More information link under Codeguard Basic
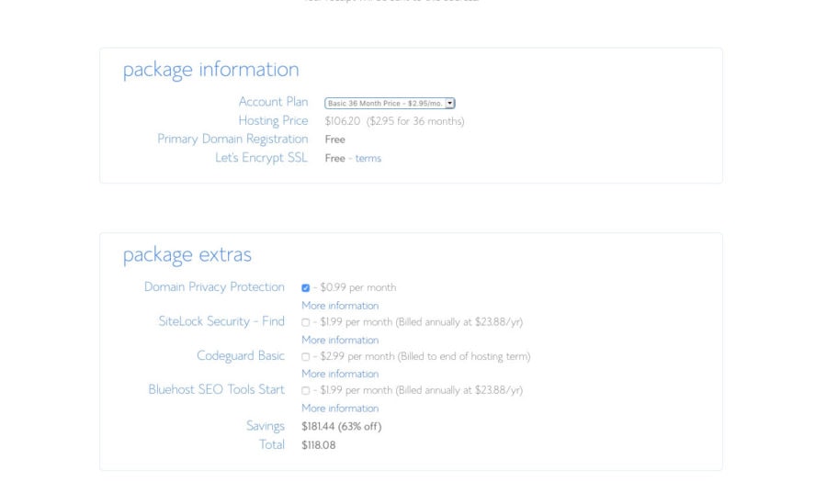 [x=340, y=374]
